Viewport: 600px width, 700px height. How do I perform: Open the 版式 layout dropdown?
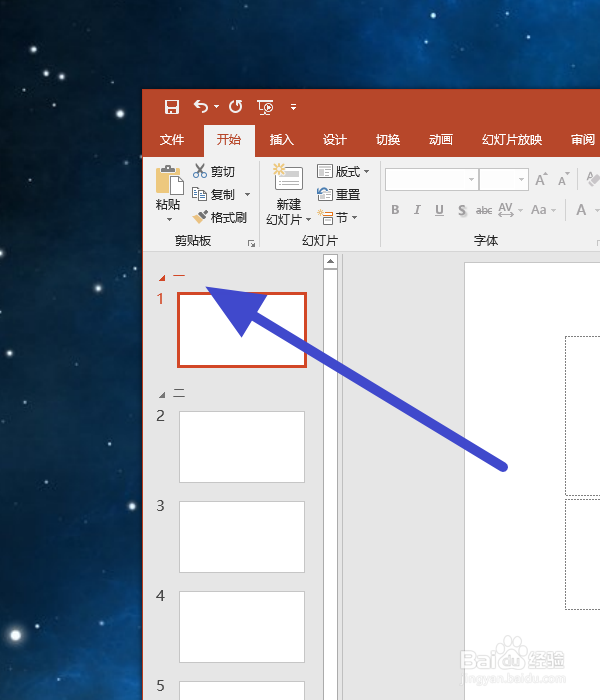pyautogui.click(x=343, y=171)
